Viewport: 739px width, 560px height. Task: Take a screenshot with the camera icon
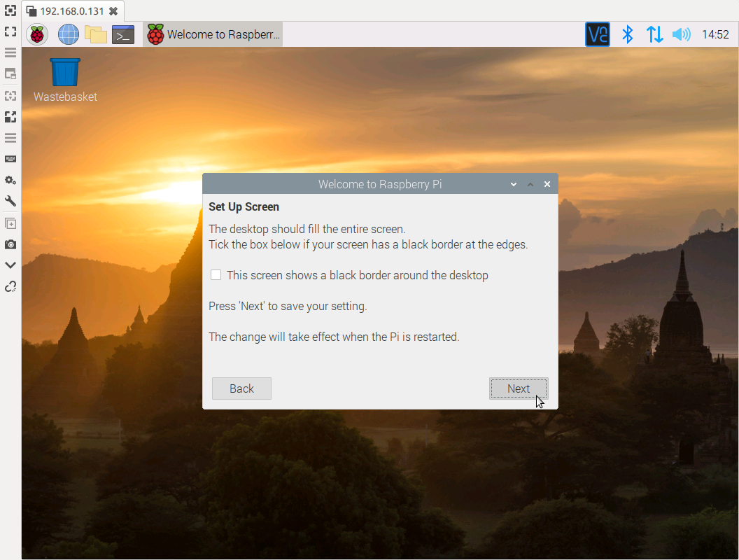click(10, 244)
